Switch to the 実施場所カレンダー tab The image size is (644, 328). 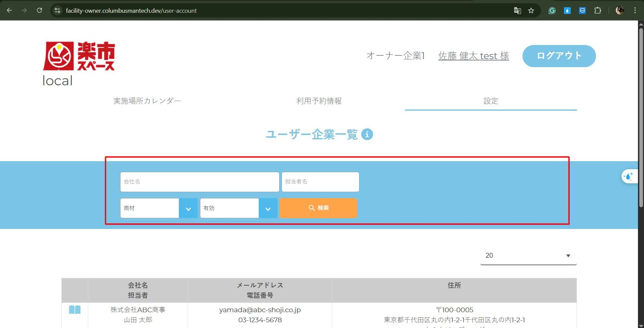click(147, 101)
